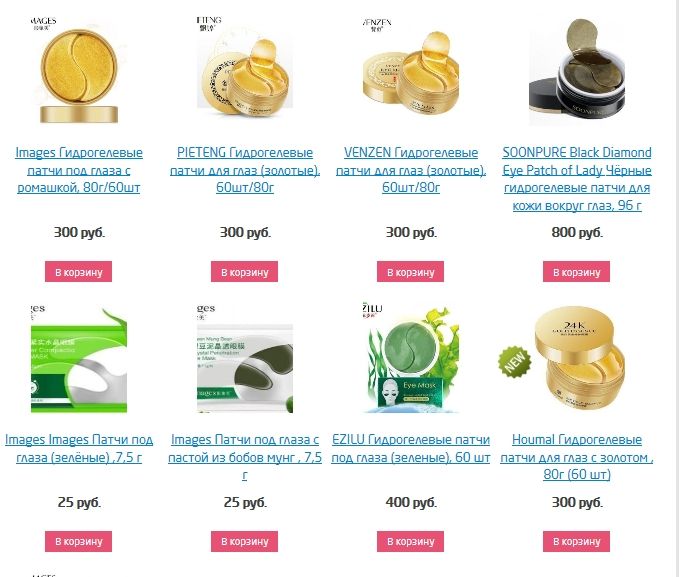Open SOONPURE Black Diamond Eye Patch link
The height and width of the screenshot is (577, 679).
(x=577, y=178)
